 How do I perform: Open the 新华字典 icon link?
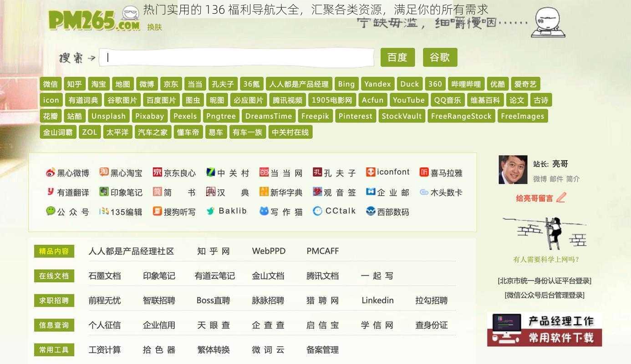(x=281, y=192)
